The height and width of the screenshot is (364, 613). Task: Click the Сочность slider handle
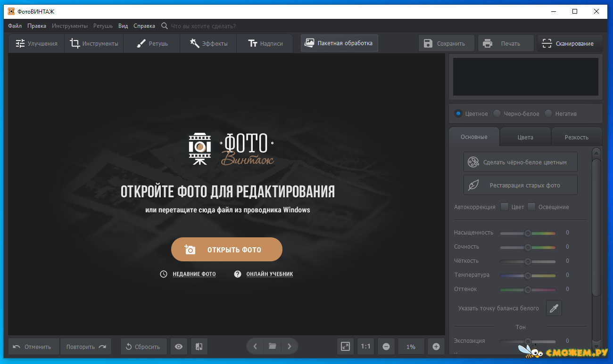click(x=528, y=247)
